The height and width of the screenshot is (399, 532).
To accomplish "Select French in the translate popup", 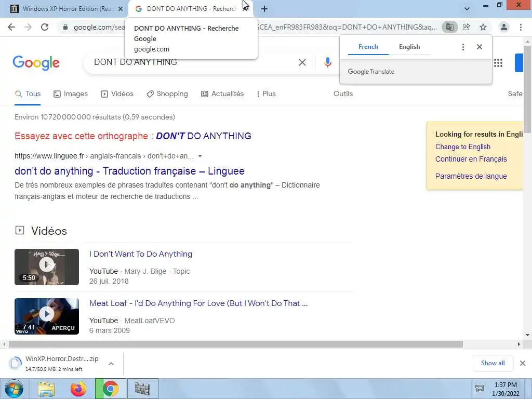I will coord(368,47).
